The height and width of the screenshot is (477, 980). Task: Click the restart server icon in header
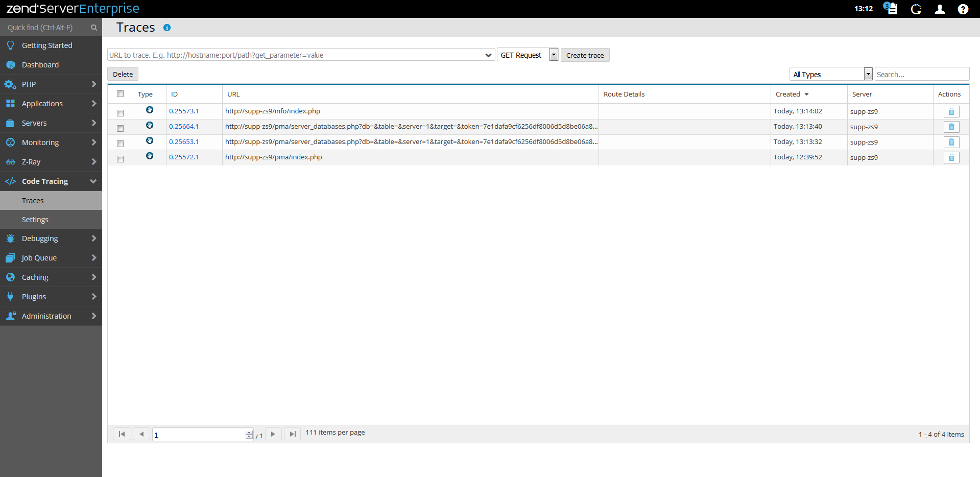pos(916,9)
